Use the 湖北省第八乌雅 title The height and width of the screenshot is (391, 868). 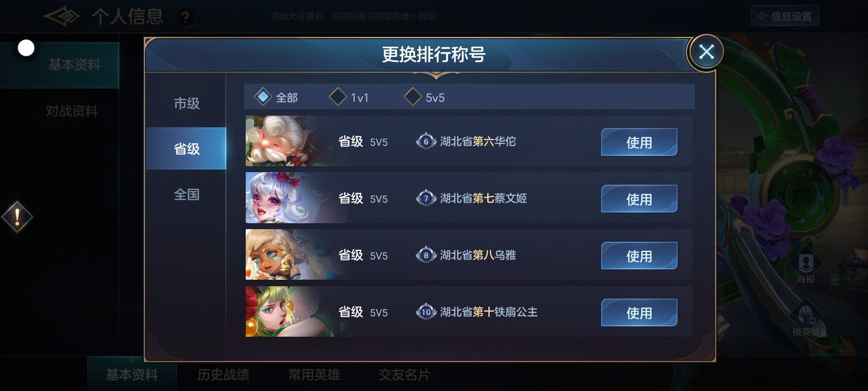click(639, 256)
